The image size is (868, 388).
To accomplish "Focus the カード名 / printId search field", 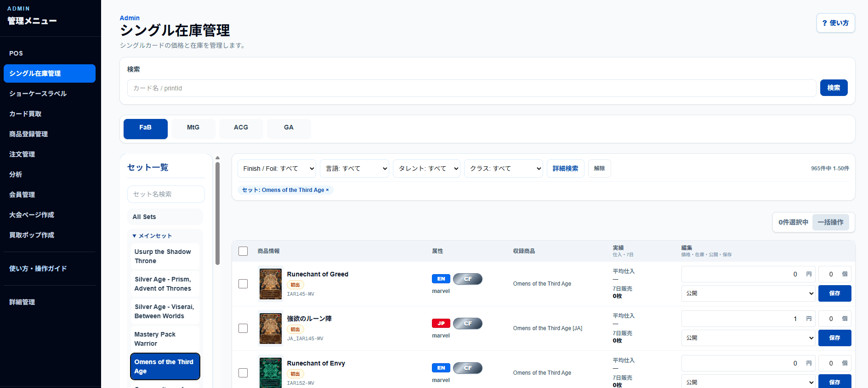I will pyautogui.click(x=471, y=88).
